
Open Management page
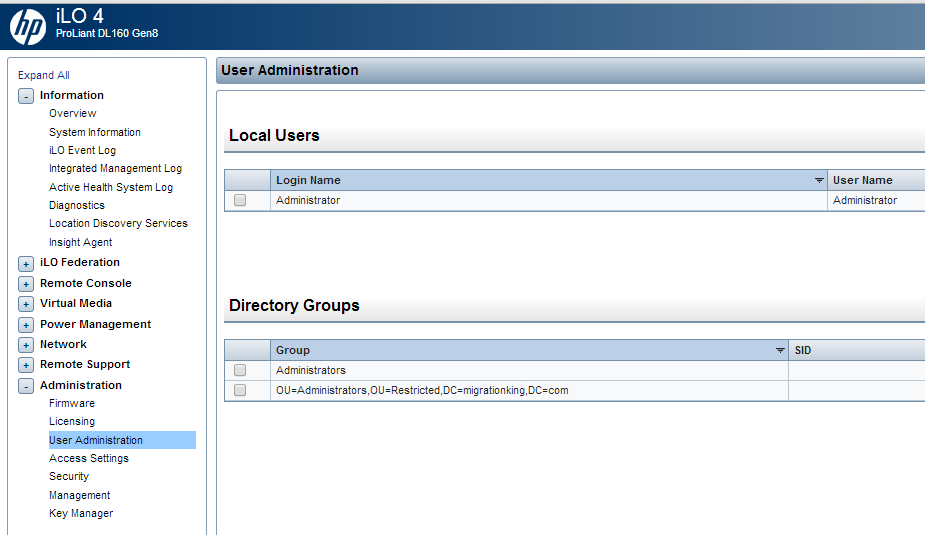click(x=80, y=495)
